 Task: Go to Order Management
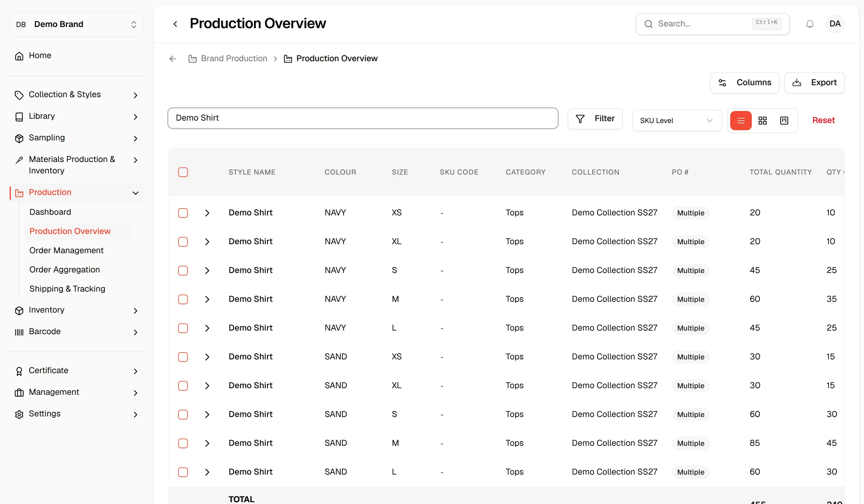point(66,250)
